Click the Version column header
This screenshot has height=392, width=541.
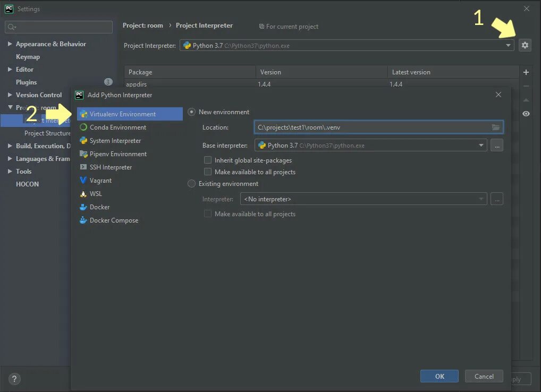coord(322,72)
